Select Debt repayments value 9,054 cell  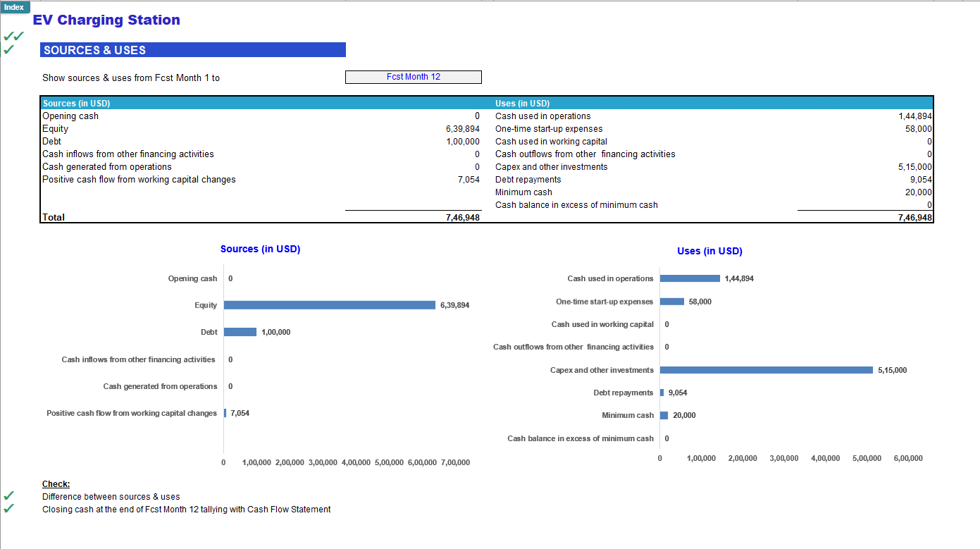point(922,180)
